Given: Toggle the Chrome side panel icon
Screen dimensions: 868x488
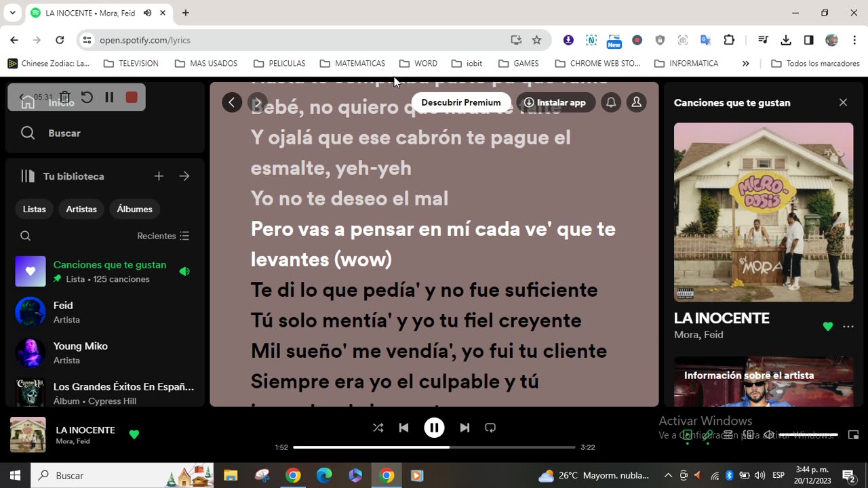Looking at the screenshot, I should tap(809, 40).
